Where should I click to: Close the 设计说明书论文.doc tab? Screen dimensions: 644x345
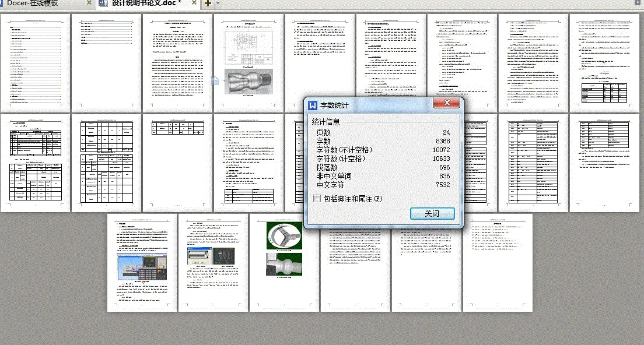[x=194, y=3]
